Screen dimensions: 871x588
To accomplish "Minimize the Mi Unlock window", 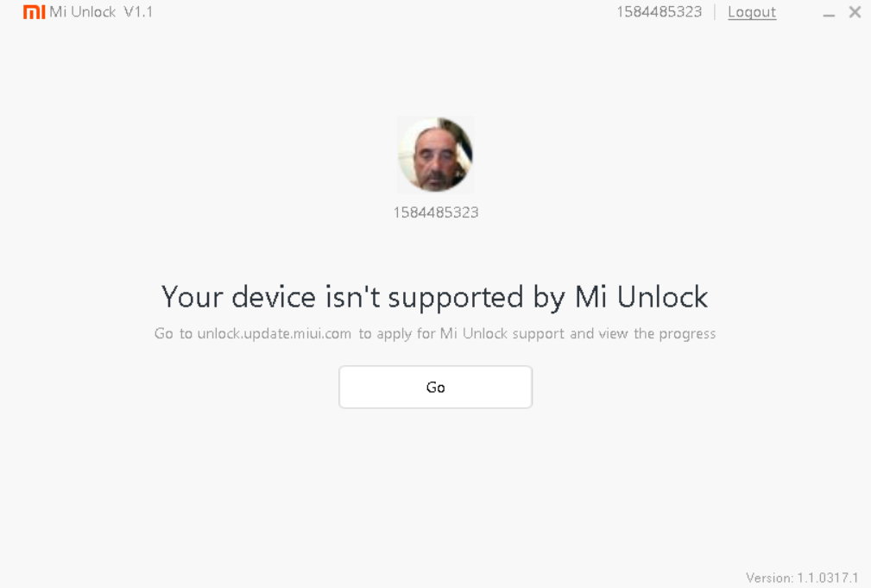I will pos(829,15).
